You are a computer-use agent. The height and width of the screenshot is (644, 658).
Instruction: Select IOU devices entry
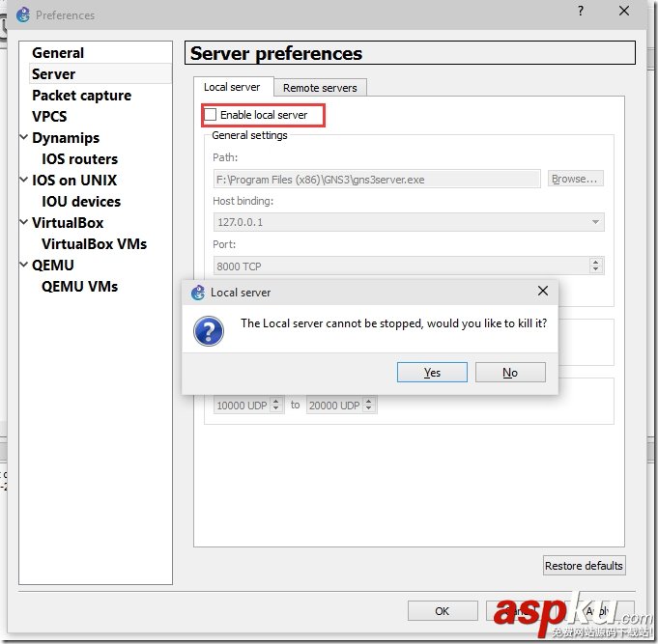[x=81, y=201]
